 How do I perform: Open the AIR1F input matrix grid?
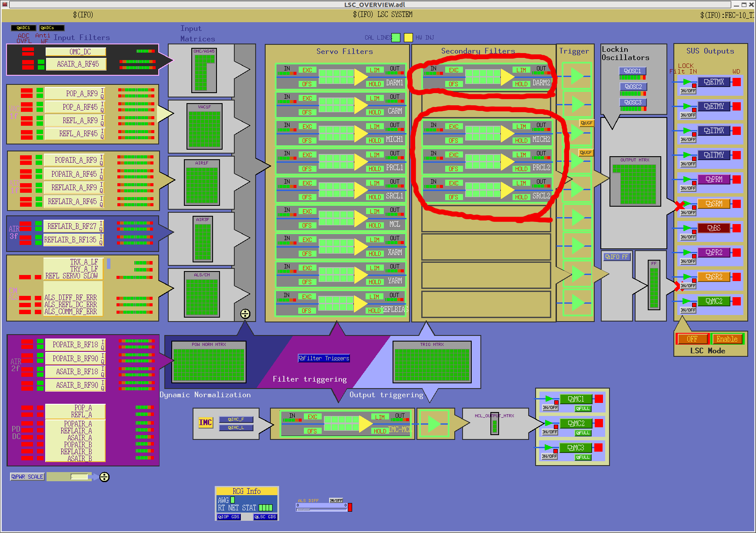202,182
